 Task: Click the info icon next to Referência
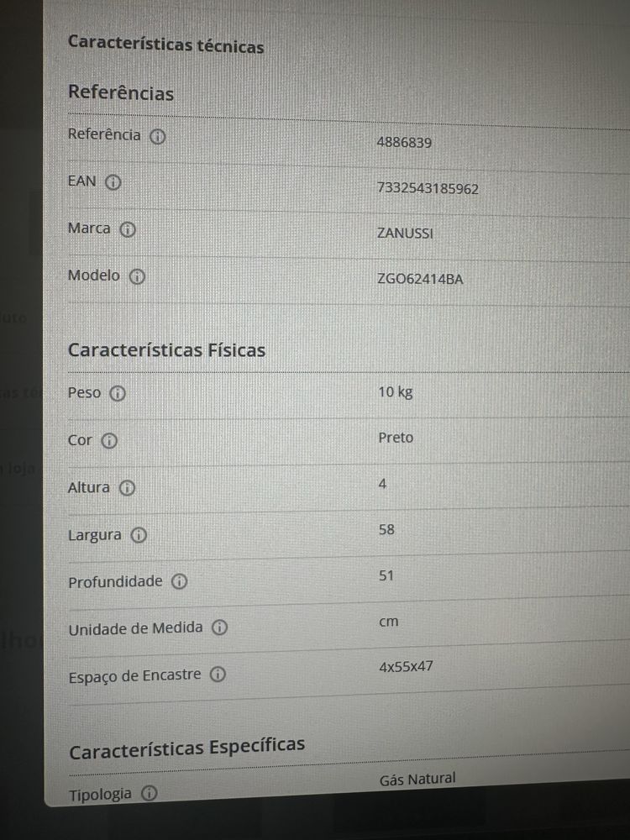(x=158, y=137)
